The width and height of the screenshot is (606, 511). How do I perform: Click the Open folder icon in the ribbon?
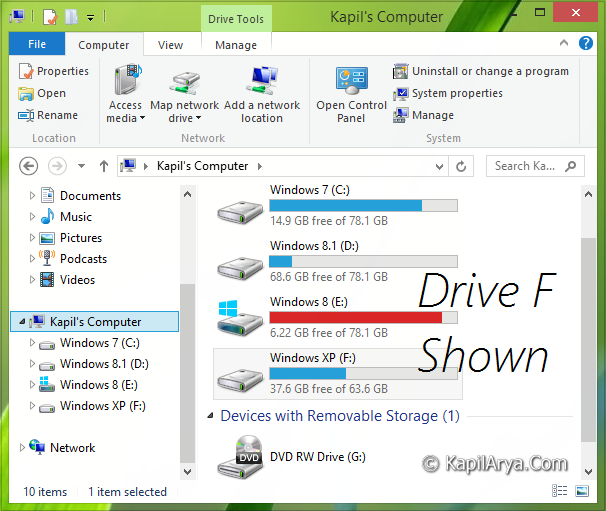[x=26, y=94]
